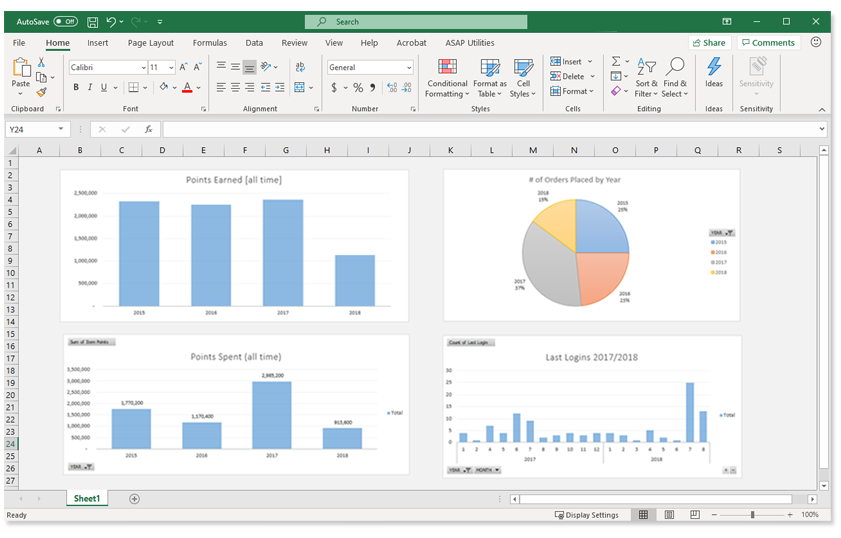Open the Insert ribbon tab
Screen dimensions: 841x538
pos(97,43)
